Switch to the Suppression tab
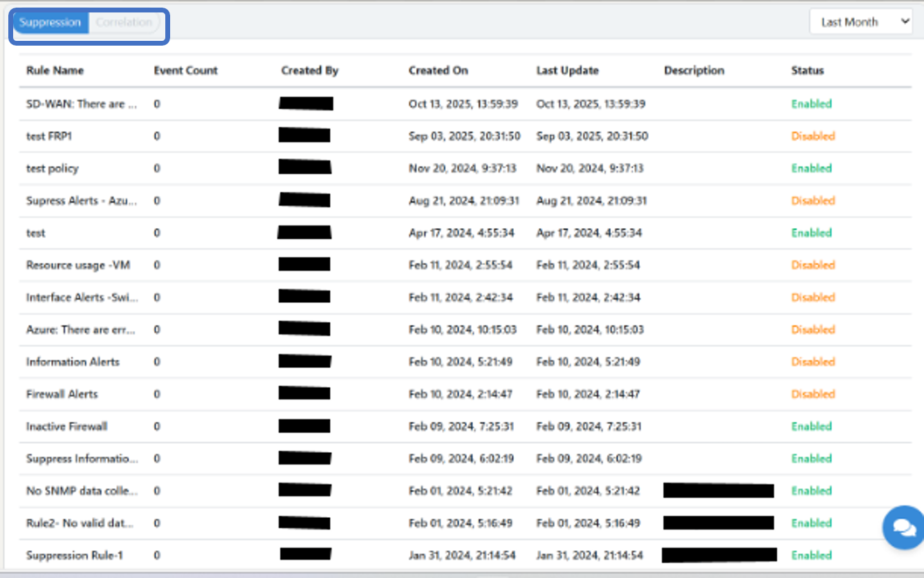This screenshot has width=924, height=578. [x=50, y=22]
